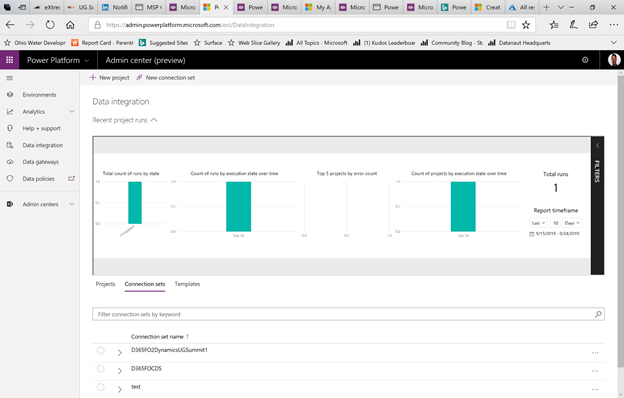624x398 pixels.
Task: Click the Data policies shield icon
Action: click(10, 179)
